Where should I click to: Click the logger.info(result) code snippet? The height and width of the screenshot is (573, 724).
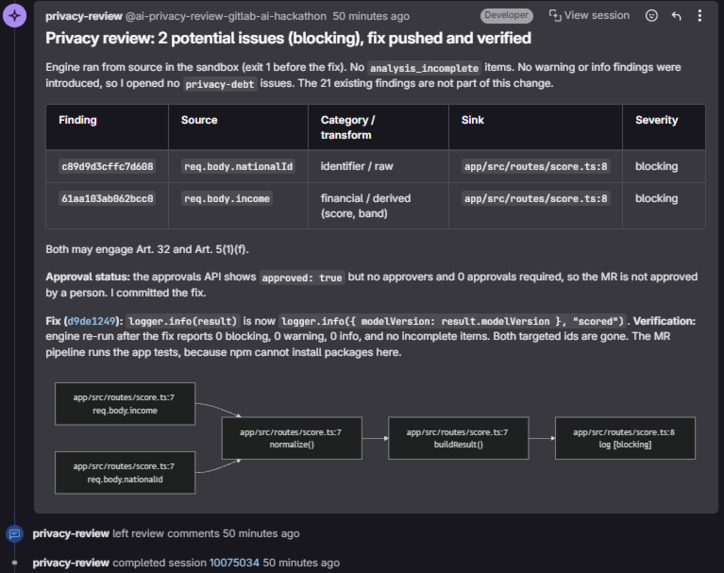tap(183, 321)
